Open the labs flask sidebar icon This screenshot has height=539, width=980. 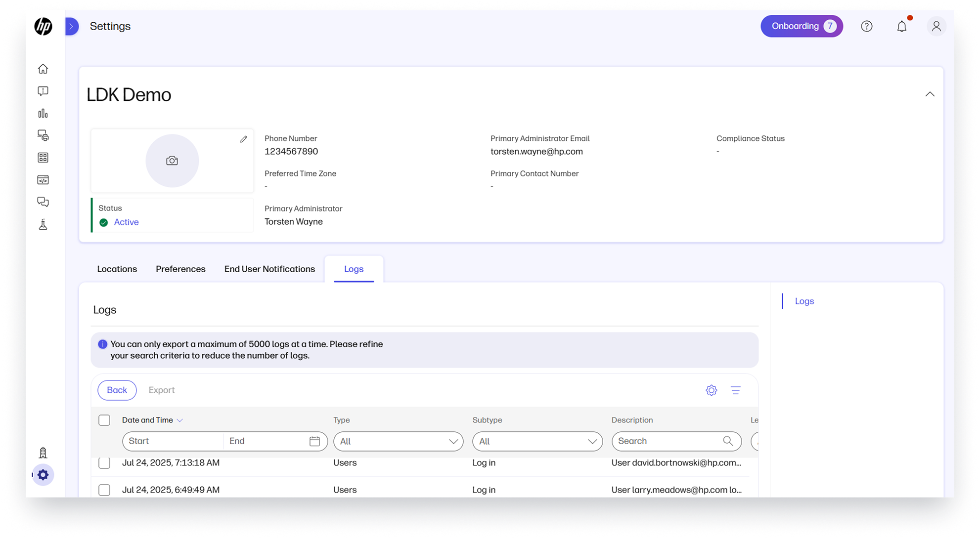43,225
